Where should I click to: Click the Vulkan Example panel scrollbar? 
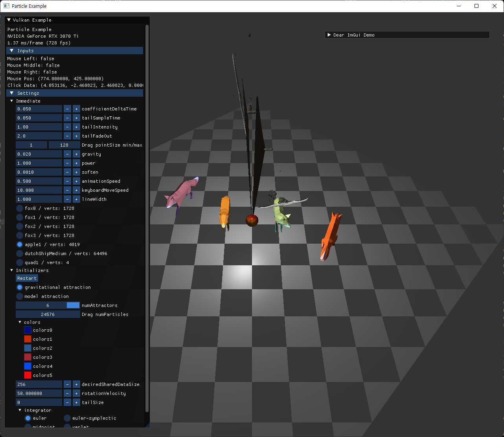tap(147, 218)
